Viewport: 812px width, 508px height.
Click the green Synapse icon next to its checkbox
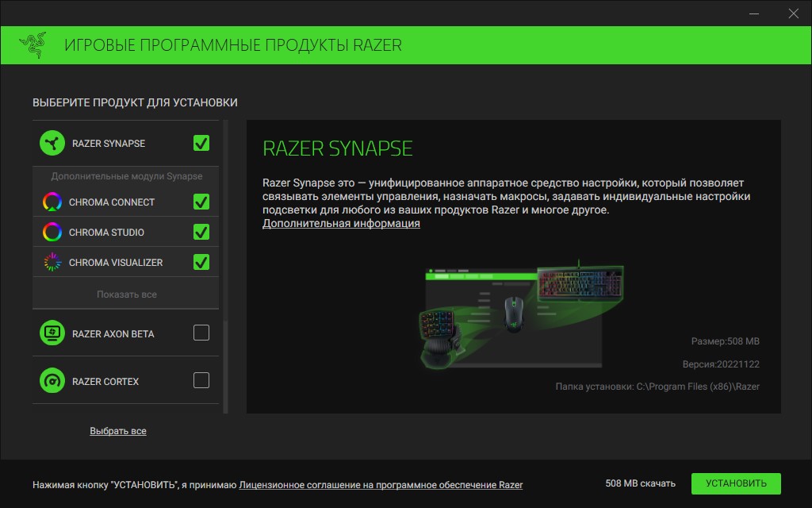click(52, 143)
